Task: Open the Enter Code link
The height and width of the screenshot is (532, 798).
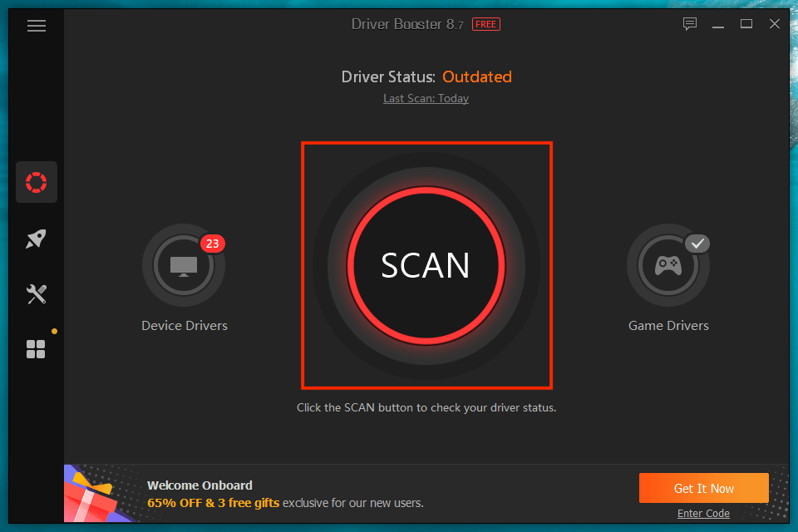Action: pyautogui.click(x=703, y=513)
